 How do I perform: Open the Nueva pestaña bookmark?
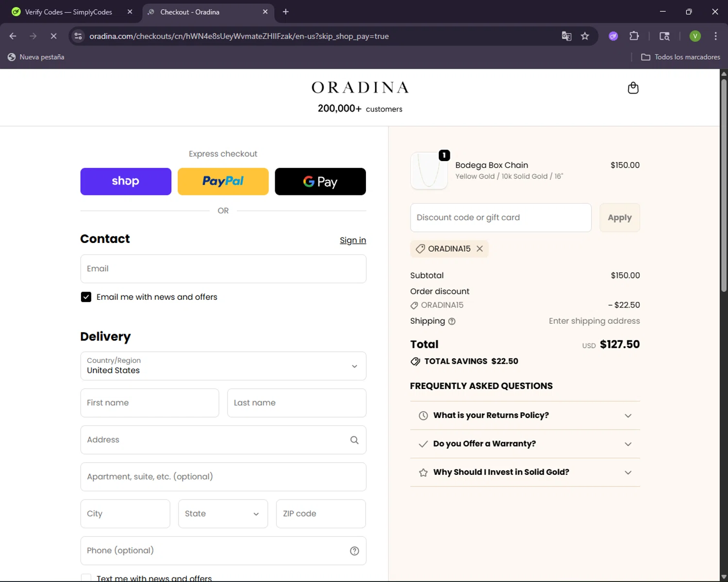tap(36, 57)
